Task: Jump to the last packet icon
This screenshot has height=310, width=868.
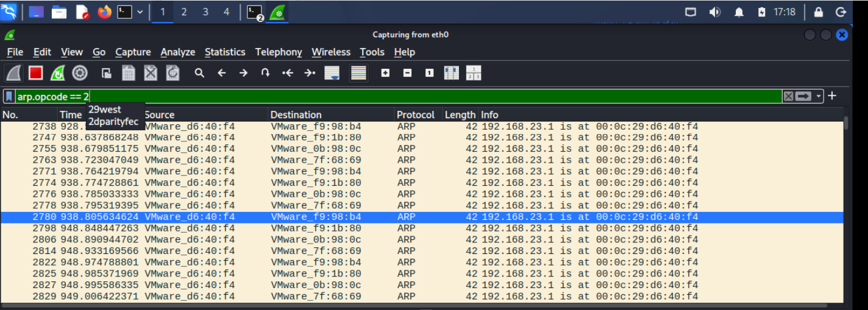Action: [x=310, y=73]
